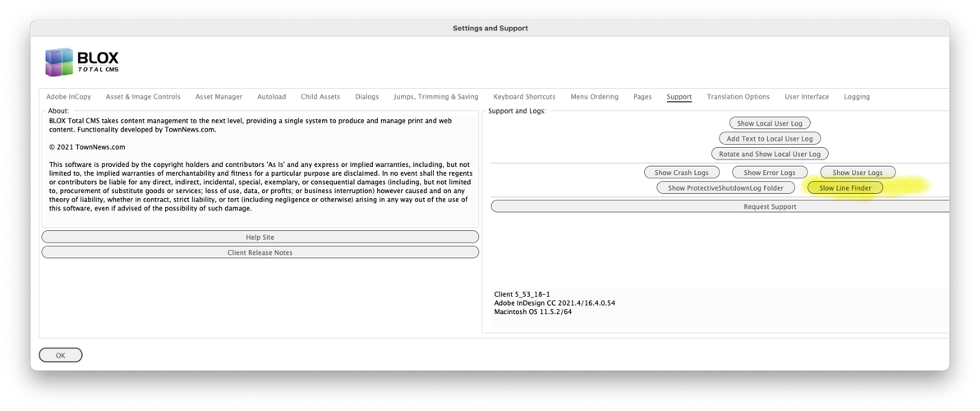This screenshot has height=411, width=980.
Task: Click the Settings and Support title bar
Action: 490,28
